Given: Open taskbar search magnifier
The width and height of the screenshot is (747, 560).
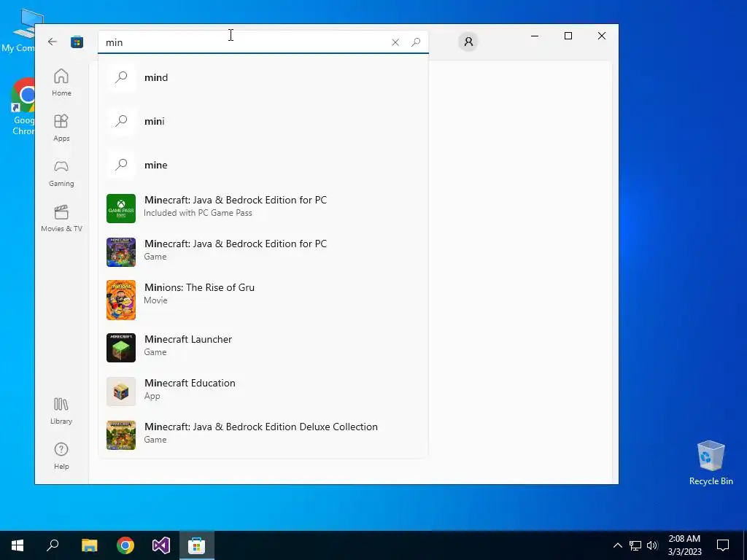Looking at the screenshot, I should tap(53, 545).
